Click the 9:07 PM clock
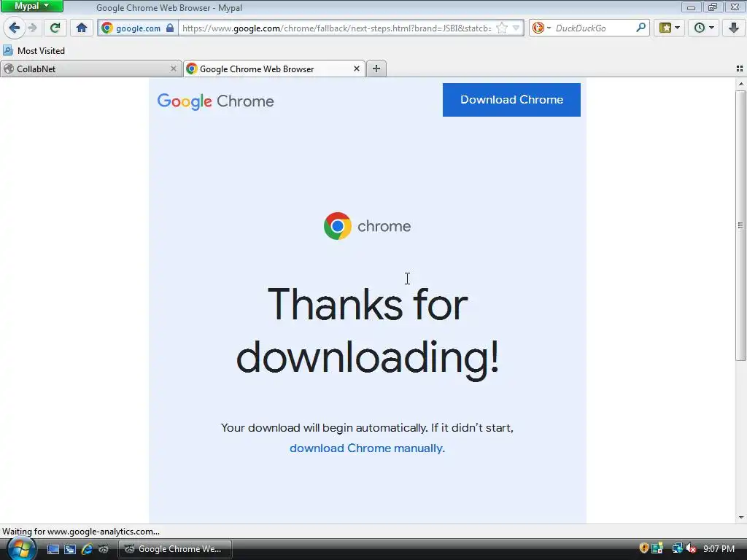The image size is (747, 560). click(719, 549)
